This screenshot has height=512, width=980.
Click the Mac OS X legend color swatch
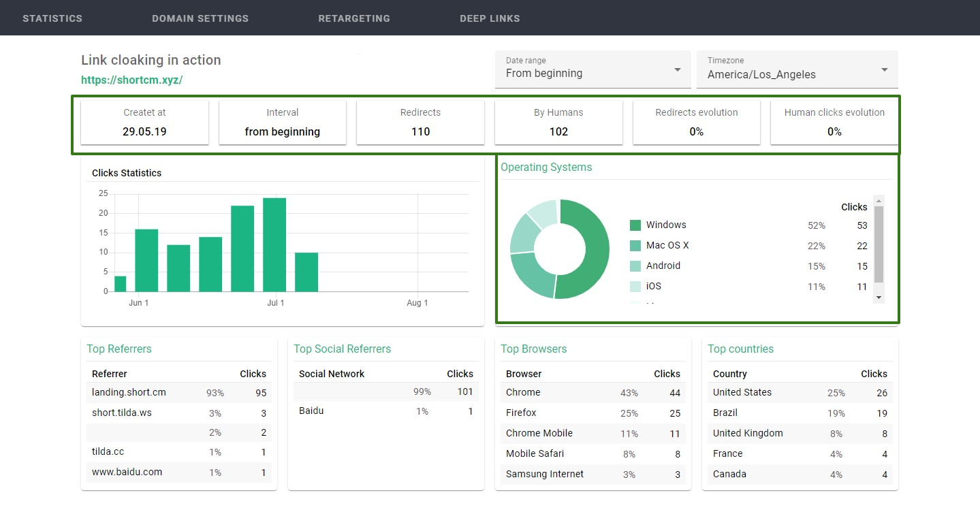[x=635, y=246]
